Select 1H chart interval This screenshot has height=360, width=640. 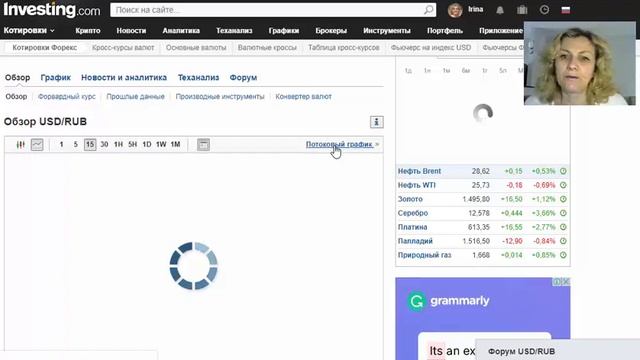118,144
